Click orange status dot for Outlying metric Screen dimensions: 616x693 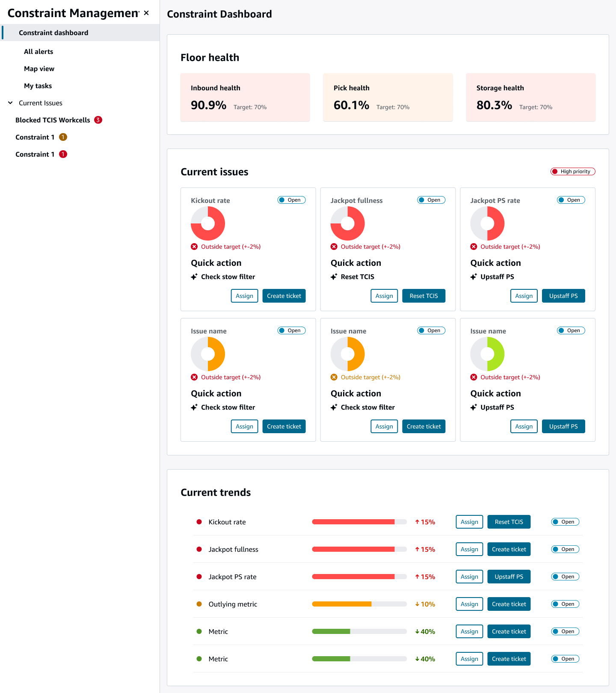[x=199, y=604]
